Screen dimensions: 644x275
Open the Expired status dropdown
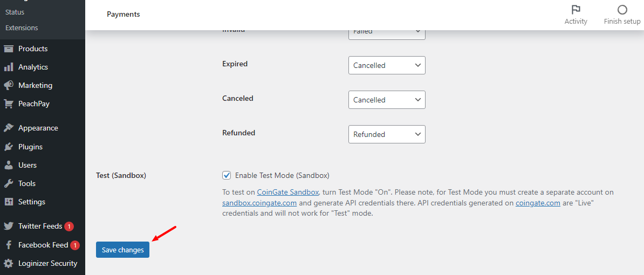coord(387,65)
